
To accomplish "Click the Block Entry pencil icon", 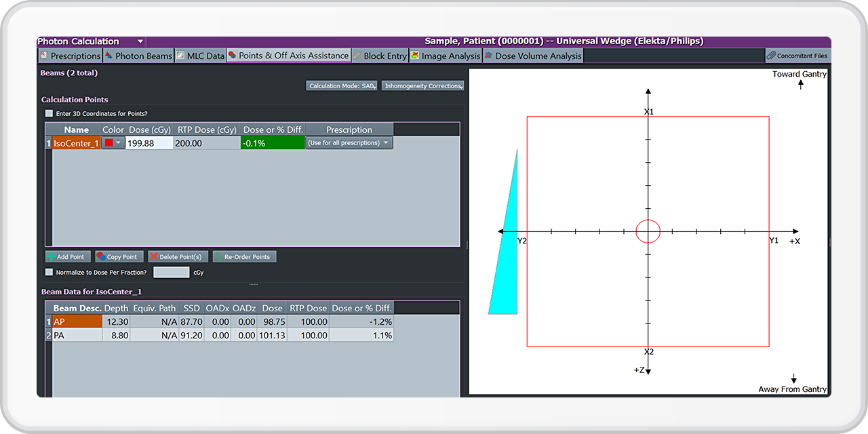I will tap(357, 56).
